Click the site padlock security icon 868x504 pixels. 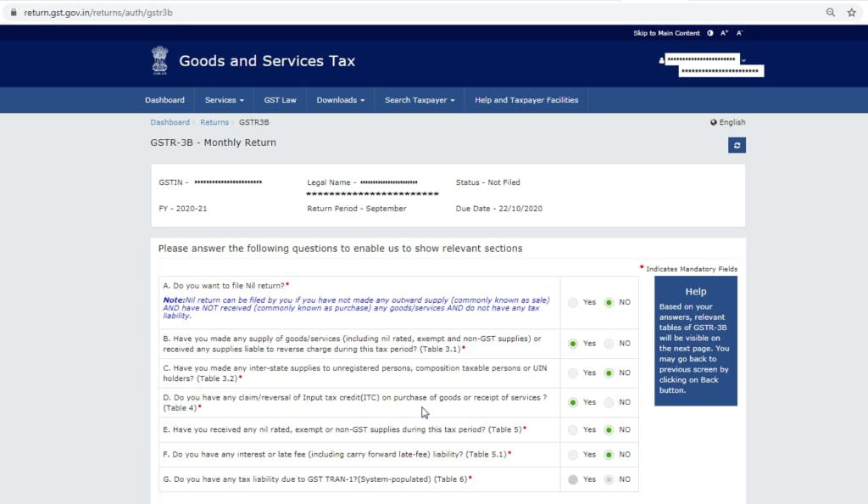[x=14, y=12]
